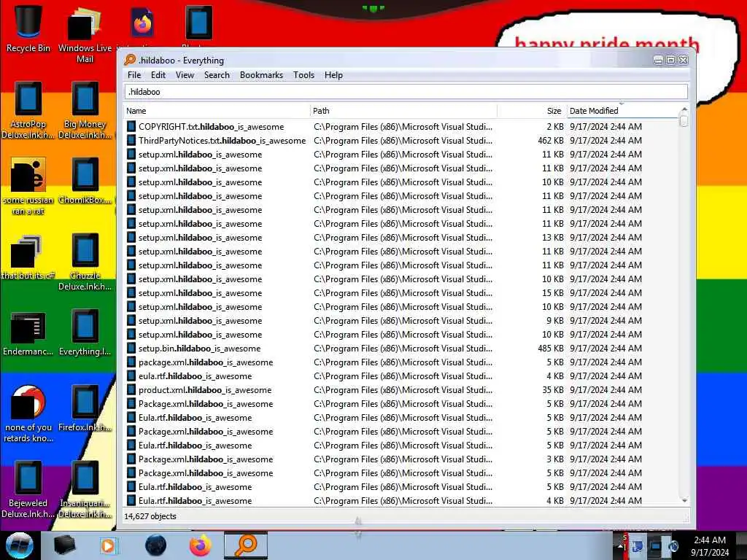Open the Tools menu

point(304,75)
